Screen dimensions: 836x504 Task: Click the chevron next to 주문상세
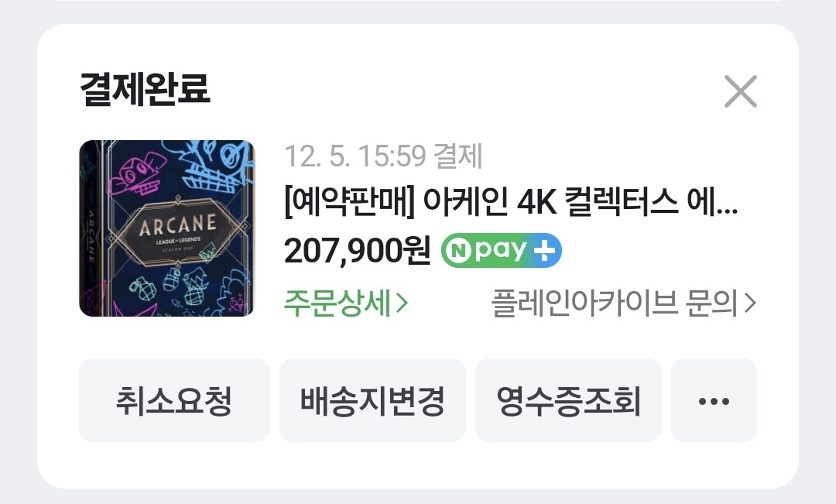[x=403, y=303]
